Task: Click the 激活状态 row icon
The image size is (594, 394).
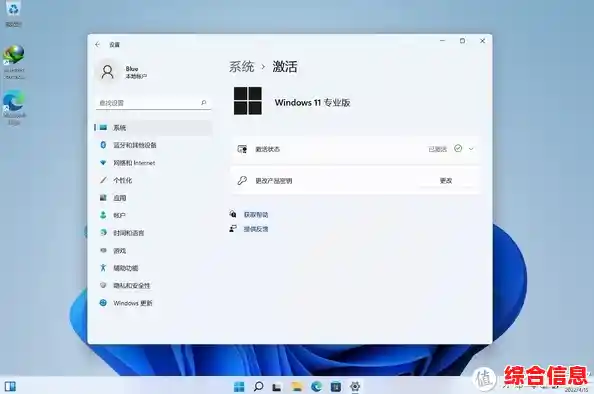Action: [x=242, y=149]
